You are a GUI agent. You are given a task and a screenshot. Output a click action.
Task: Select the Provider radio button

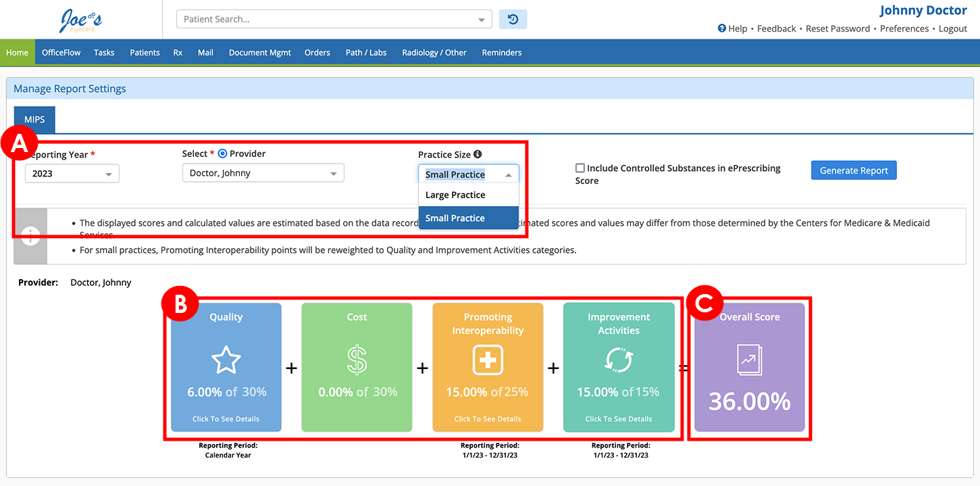point(222,154)
